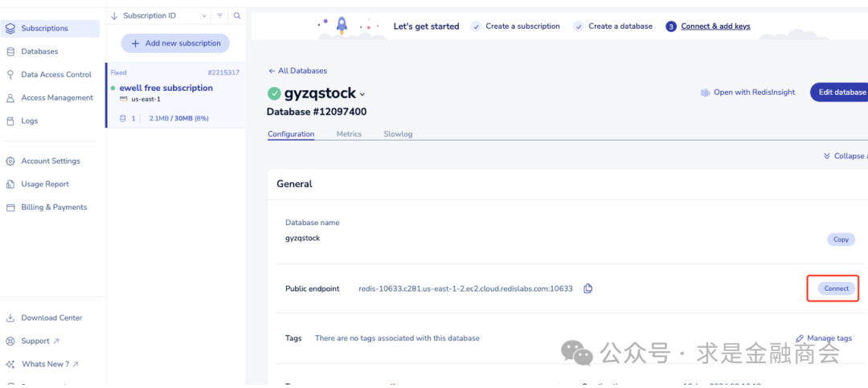Viewport: 868px width, 388px height.
Task: Collapse all configuration sections
Action: tap(845, 156)
